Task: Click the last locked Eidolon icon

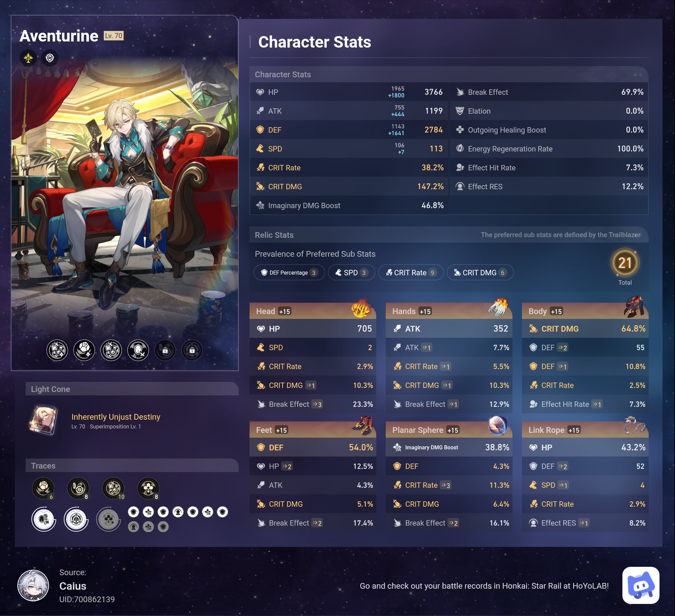Action: [x=192, y=351]
